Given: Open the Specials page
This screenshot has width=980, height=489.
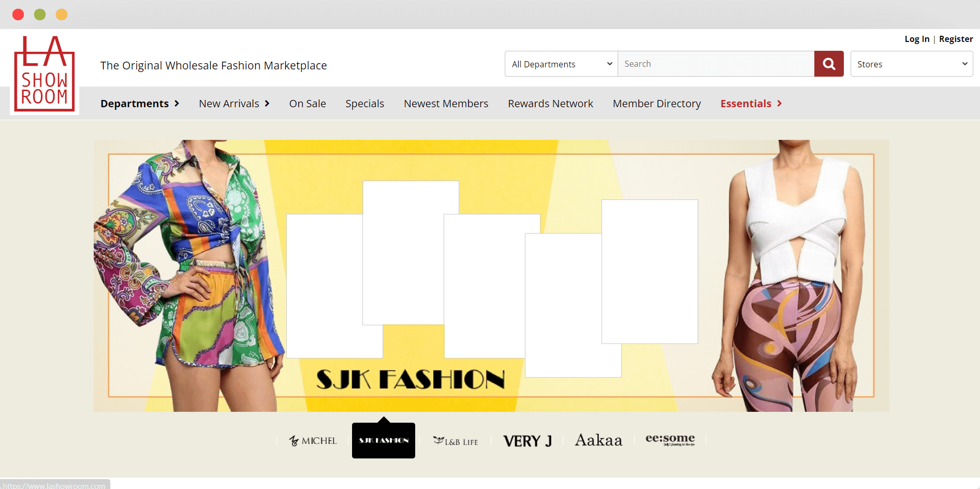Looking at the screenshot, I should click(365, 104).
